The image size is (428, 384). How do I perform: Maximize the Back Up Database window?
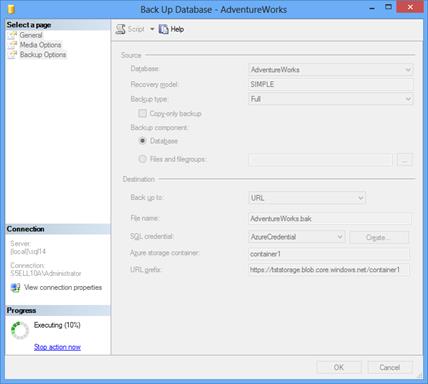tap(388, 7)
